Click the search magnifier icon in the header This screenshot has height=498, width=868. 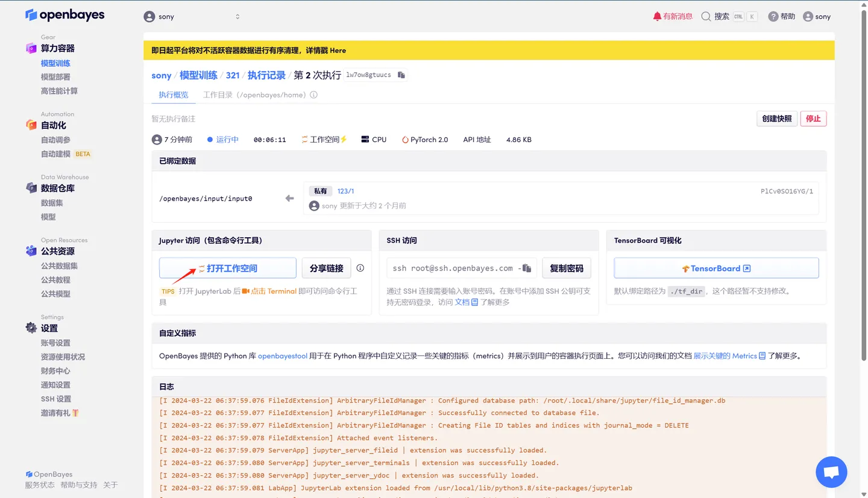[x=706, y=16]
